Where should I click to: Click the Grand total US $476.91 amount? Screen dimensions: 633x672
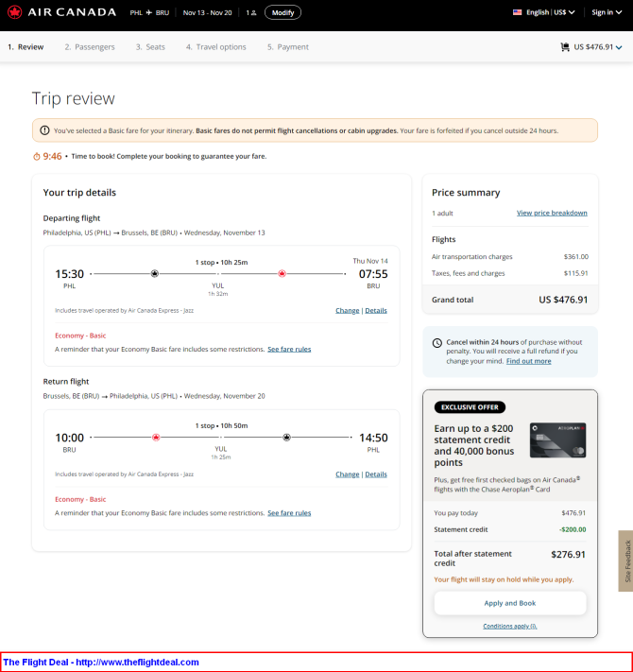(563, 300)
